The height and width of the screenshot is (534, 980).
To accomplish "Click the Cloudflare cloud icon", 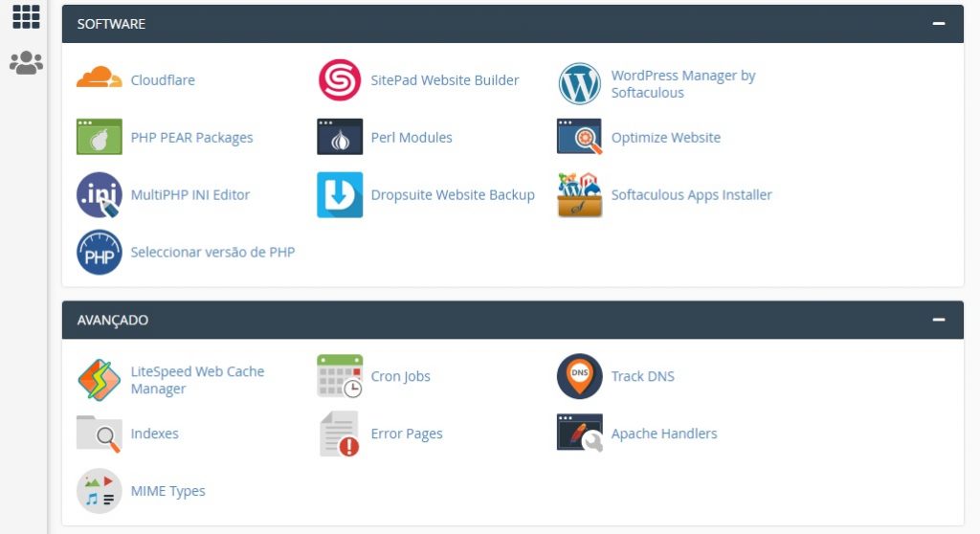I will 100,79.
